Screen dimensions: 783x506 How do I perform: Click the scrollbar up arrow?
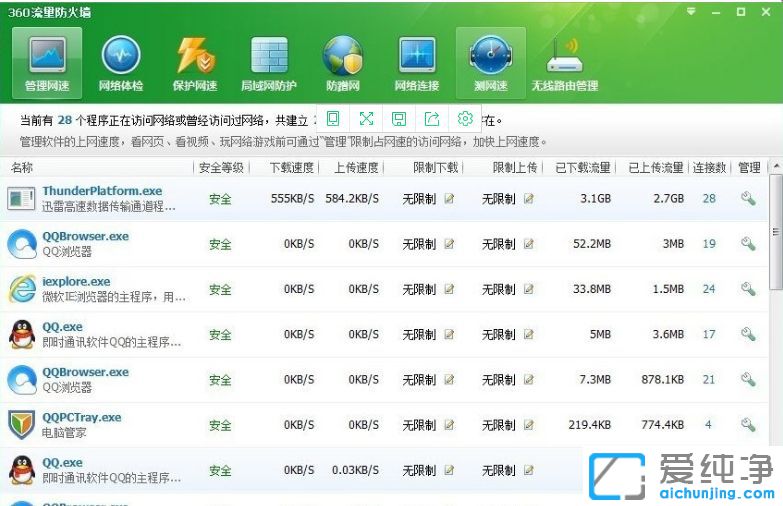[x=776, y=166]
